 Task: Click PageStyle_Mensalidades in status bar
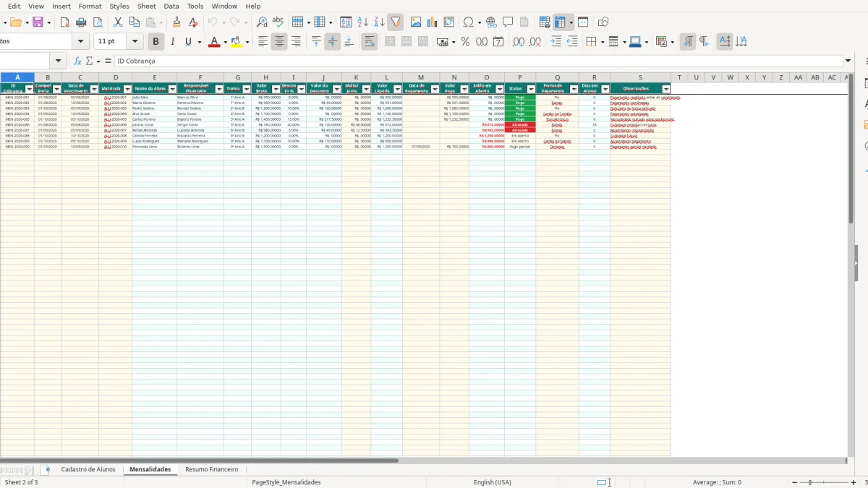286,482
